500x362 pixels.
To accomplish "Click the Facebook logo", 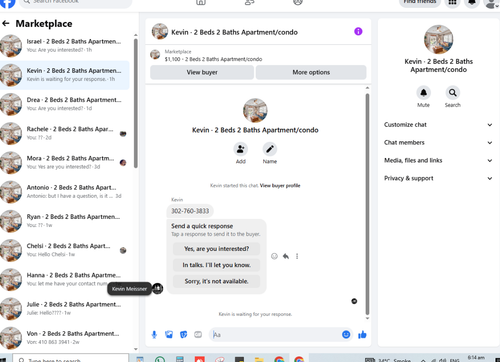I will 7,3.
